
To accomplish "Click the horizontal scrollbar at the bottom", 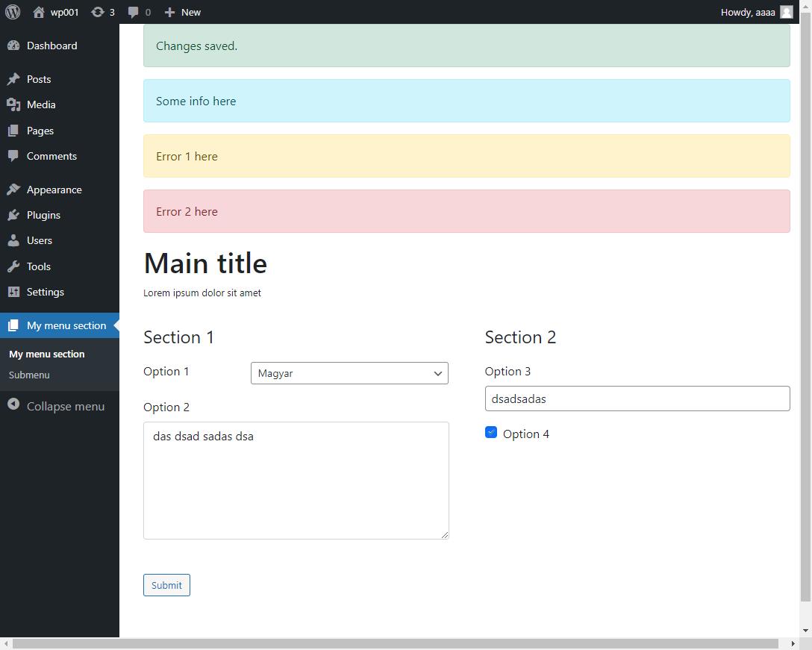I will 395,644.
